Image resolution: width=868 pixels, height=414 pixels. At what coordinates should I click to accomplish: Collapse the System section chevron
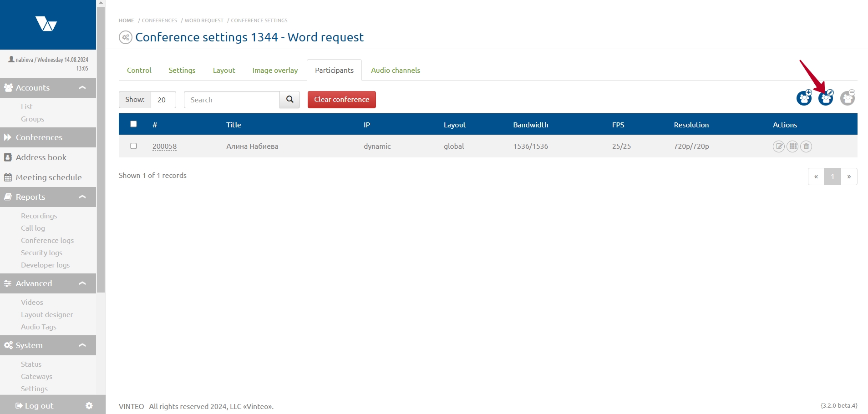(x=82, y=345)
